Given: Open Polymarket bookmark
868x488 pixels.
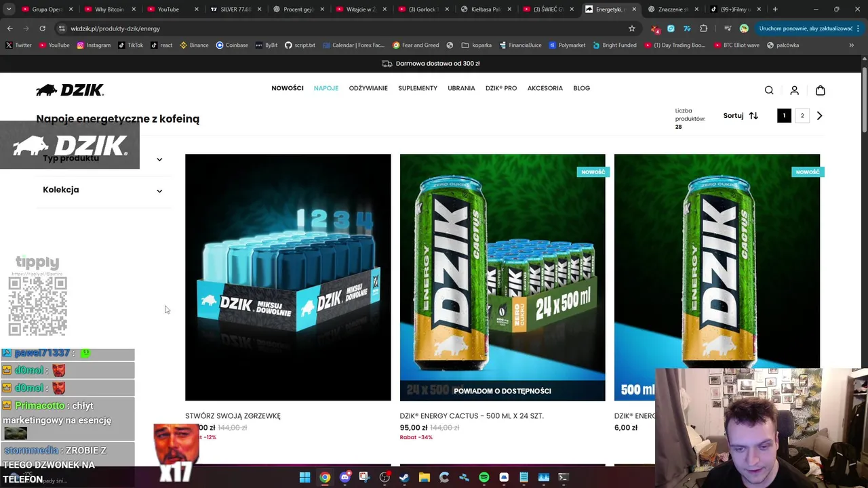Looking at the screenshot, I should 567,45.
